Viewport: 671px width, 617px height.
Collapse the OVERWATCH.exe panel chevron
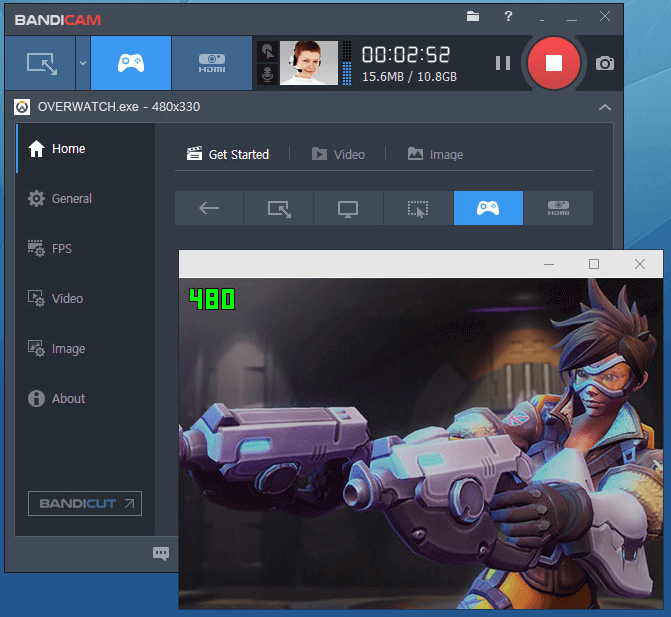(604, 107)
